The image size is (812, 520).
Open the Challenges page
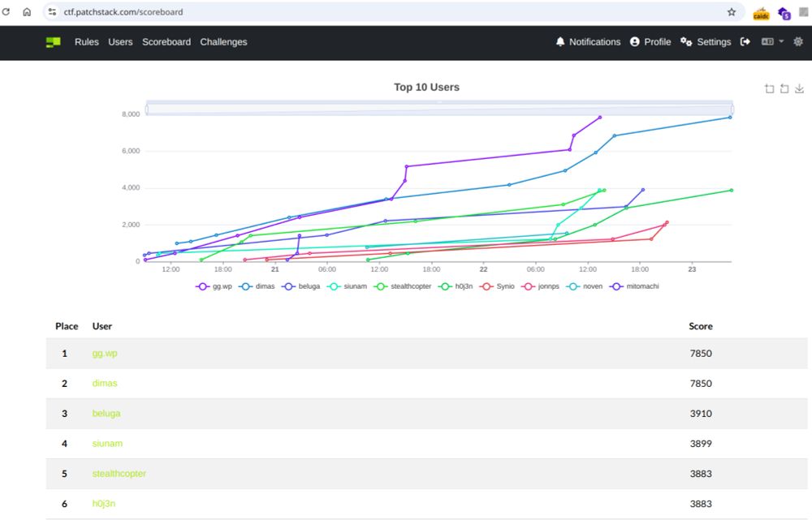[223, 42]
